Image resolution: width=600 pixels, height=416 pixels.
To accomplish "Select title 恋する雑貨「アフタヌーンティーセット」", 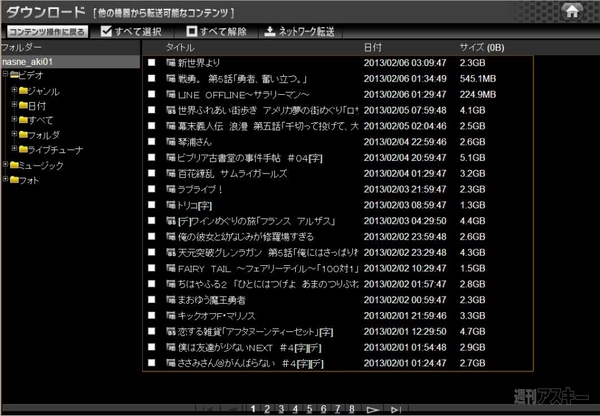I will [x=255, y=331].
